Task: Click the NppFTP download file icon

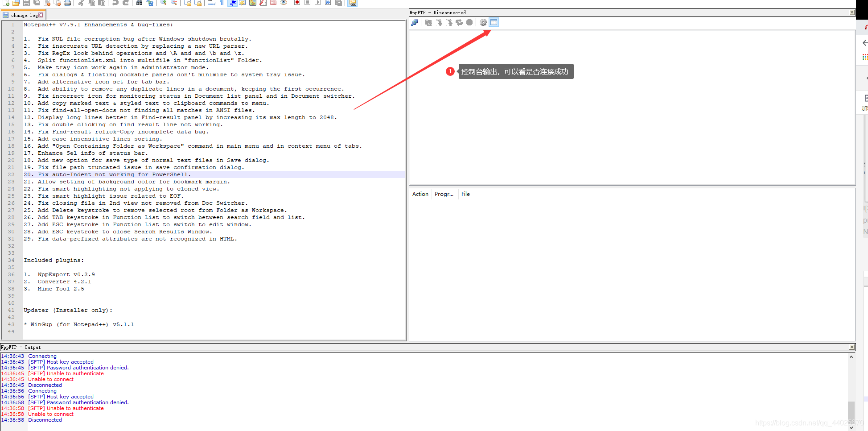Action: pyautogui.click(x=439, y=22)
